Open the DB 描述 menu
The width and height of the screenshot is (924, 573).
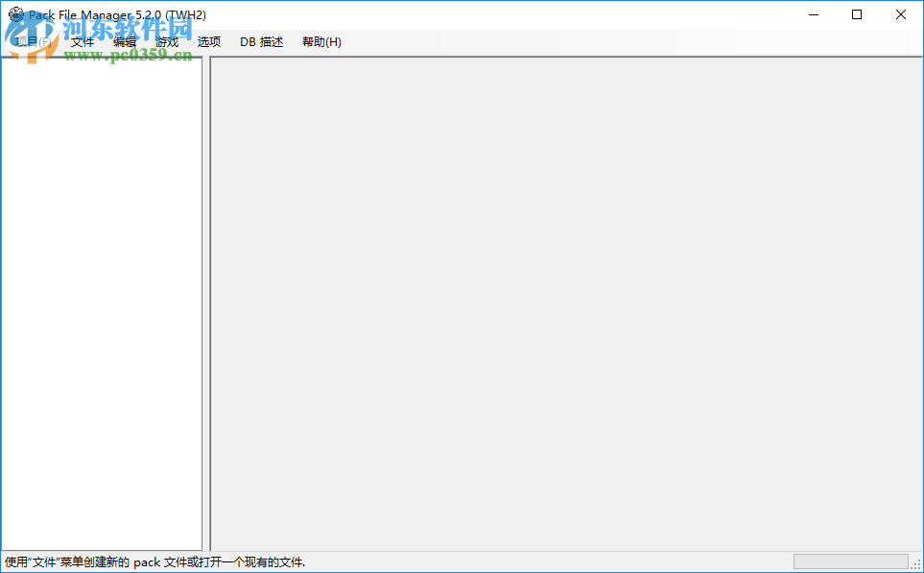260,41
